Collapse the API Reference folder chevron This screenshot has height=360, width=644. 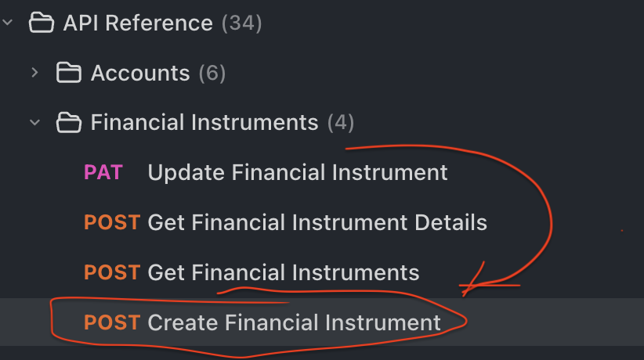coord(7,23)
